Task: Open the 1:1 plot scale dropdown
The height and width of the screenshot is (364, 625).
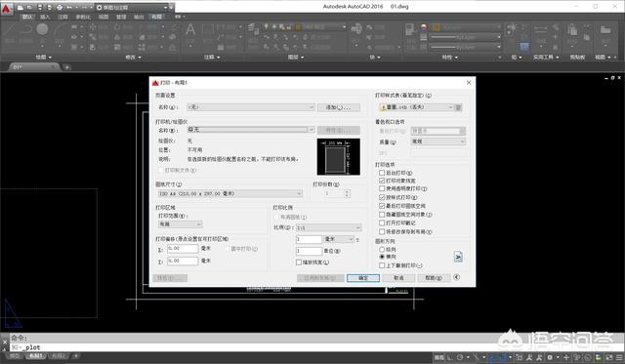Action: coord(328,227)
